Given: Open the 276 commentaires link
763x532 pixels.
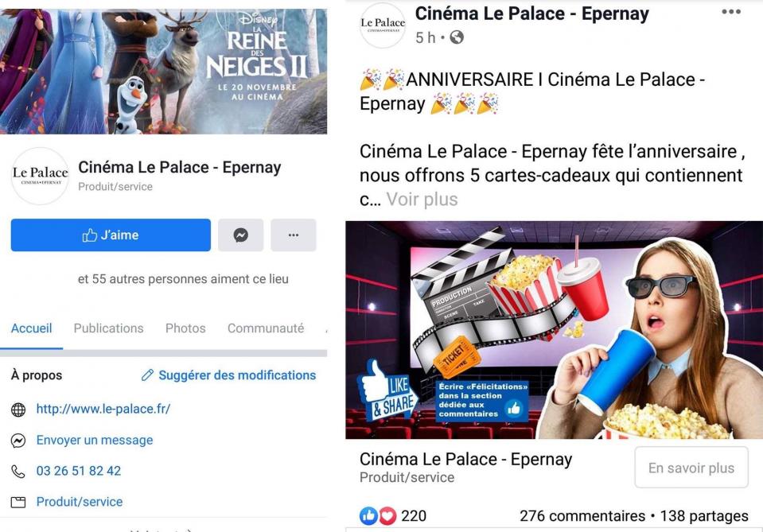Looking at the screenshot, I should tap(582, 516).
